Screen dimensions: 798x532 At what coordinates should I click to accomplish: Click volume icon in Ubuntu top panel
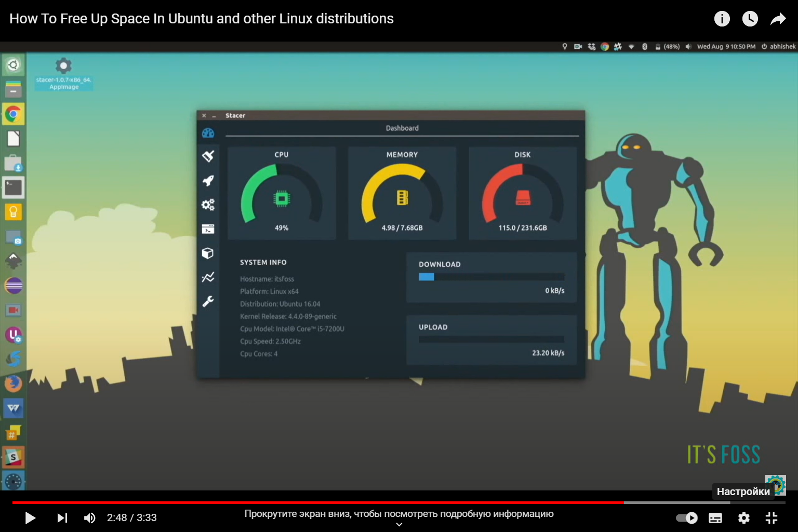tap(688, 47)
